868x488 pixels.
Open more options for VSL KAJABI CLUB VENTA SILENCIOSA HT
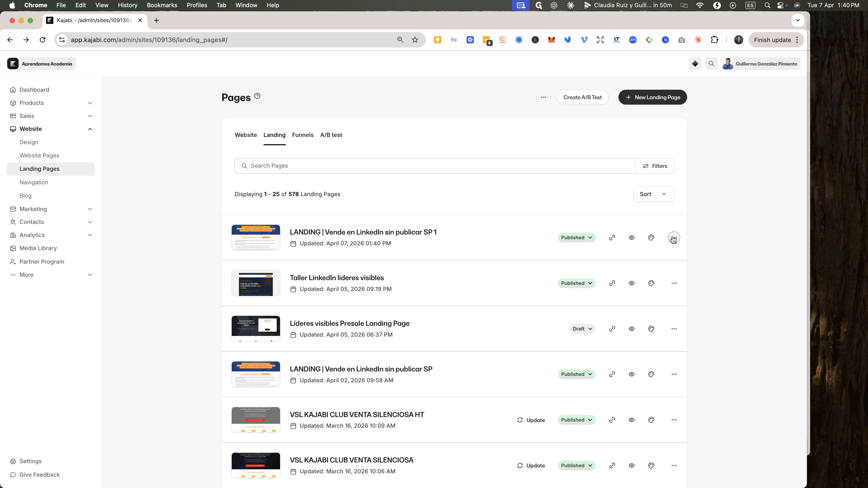(x=674, y=420)
